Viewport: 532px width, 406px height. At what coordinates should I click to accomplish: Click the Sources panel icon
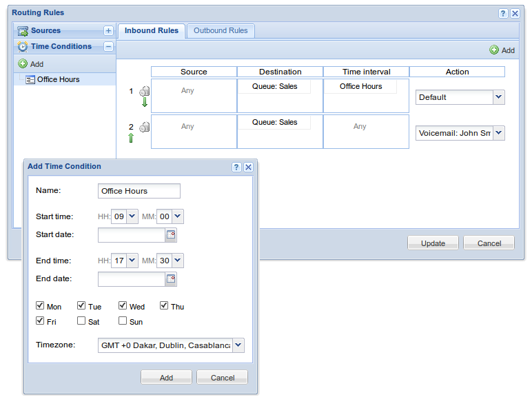coord(23,31)
